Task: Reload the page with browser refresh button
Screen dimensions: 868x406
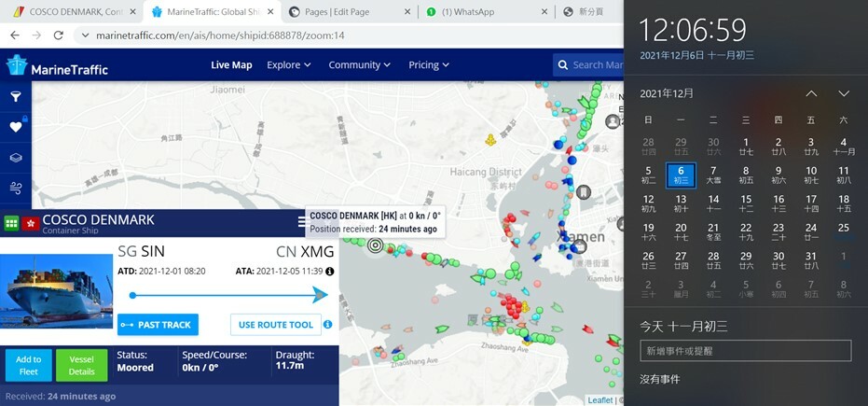Action: click(x=59, y=35)
